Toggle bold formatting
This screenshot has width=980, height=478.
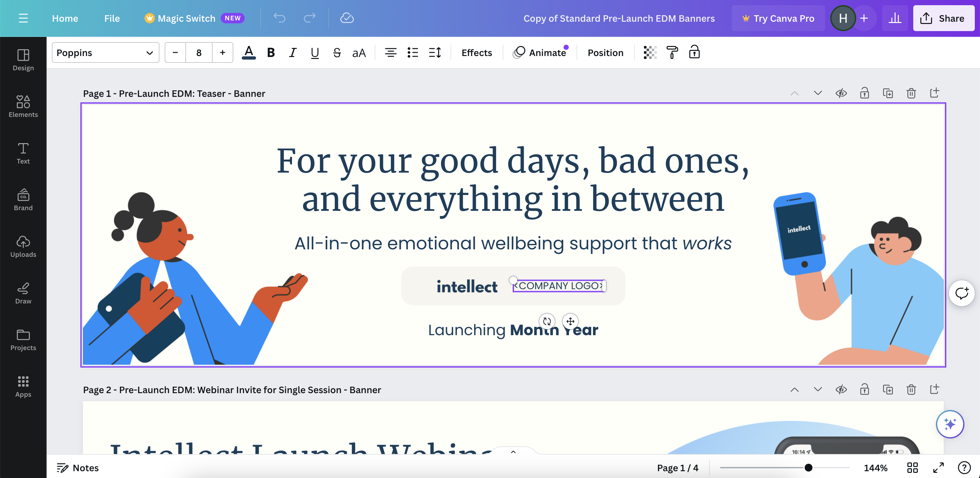pos(271,52)
